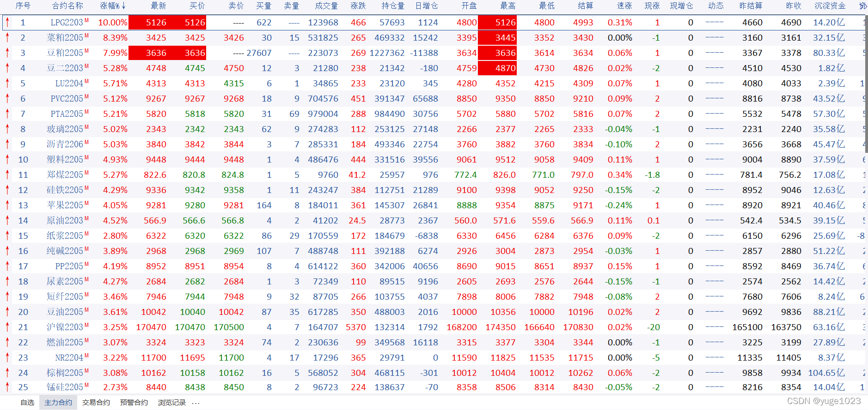Click the red up-arrow icon beside 苹果2205
Image resolution: width=868 pixels, height=410 pixels.
[x=7, y=205]
